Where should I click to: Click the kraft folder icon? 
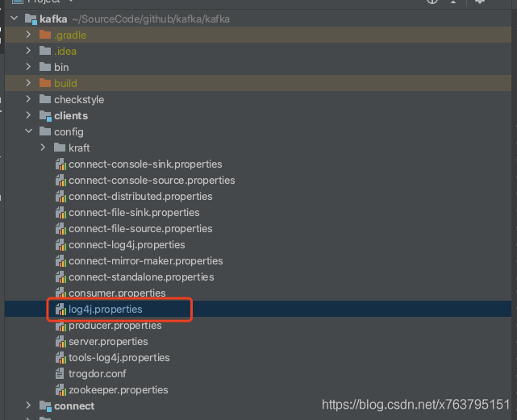(60, 148)
